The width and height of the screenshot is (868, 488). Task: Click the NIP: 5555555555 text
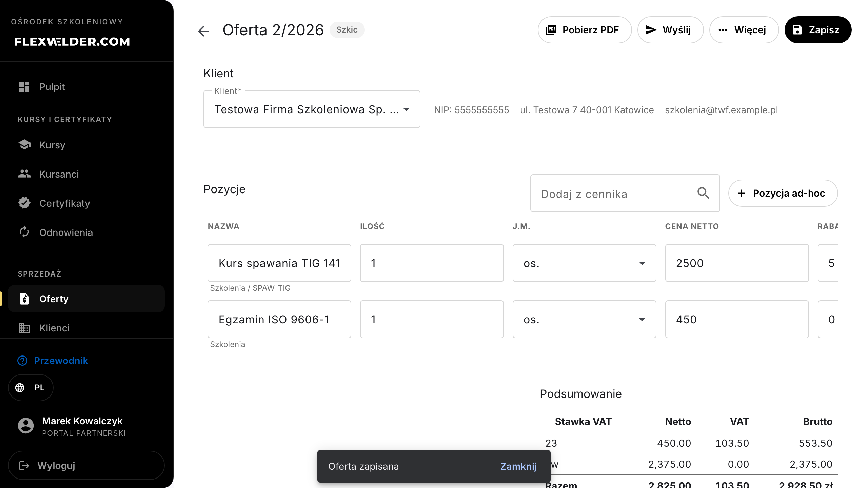[472, 110]
